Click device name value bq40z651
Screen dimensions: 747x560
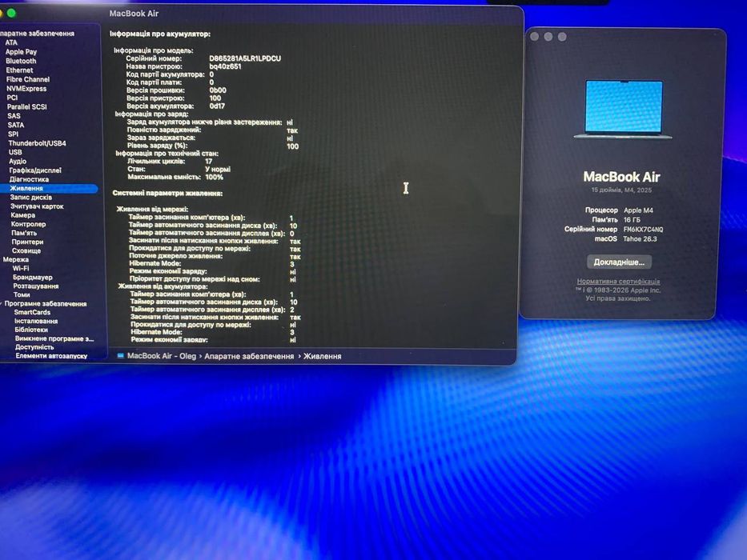tap(225, 66)
